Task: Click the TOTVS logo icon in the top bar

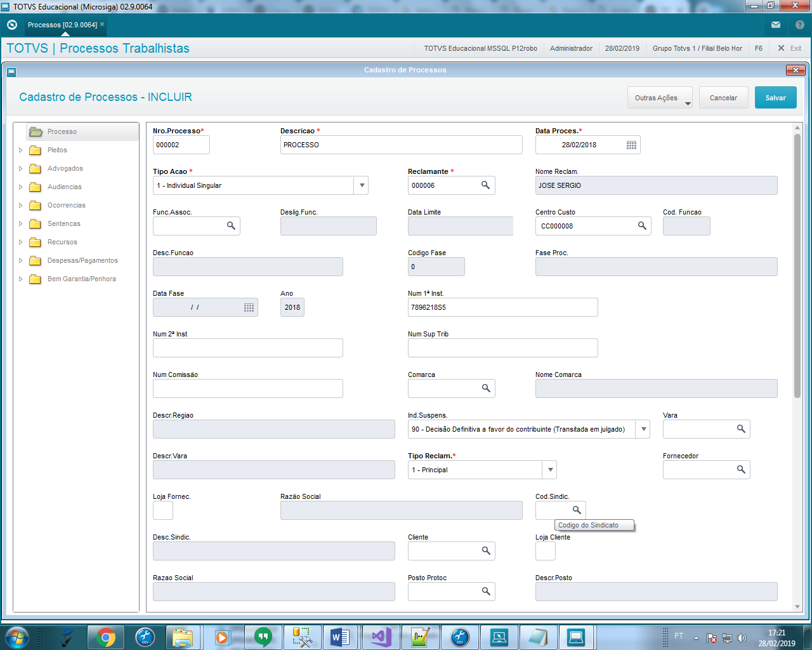Action: click(11, 25)
